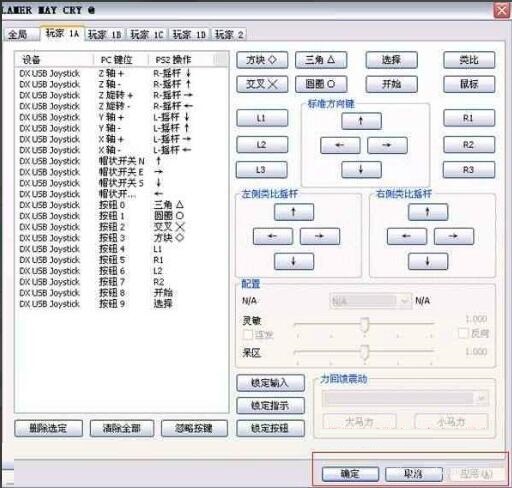Bind the L3 stick button
This screenshot has height=488, width=512.
(x=261, y=170)
